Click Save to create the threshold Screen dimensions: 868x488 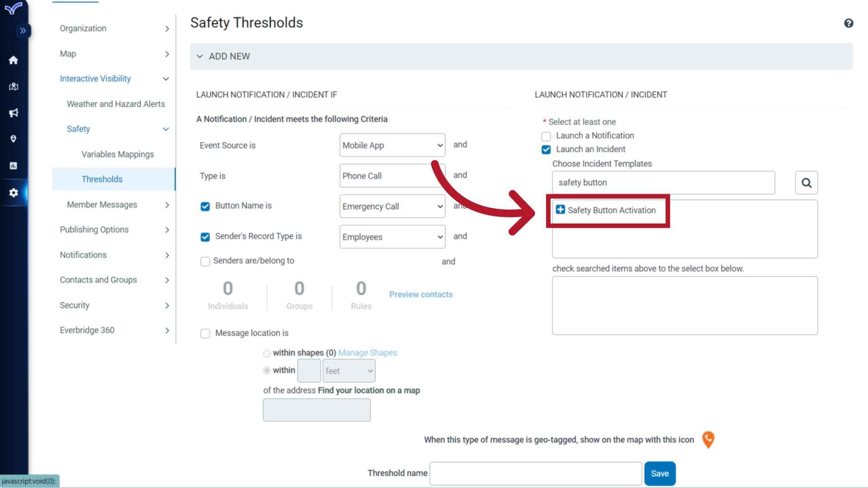click(659, 473)
